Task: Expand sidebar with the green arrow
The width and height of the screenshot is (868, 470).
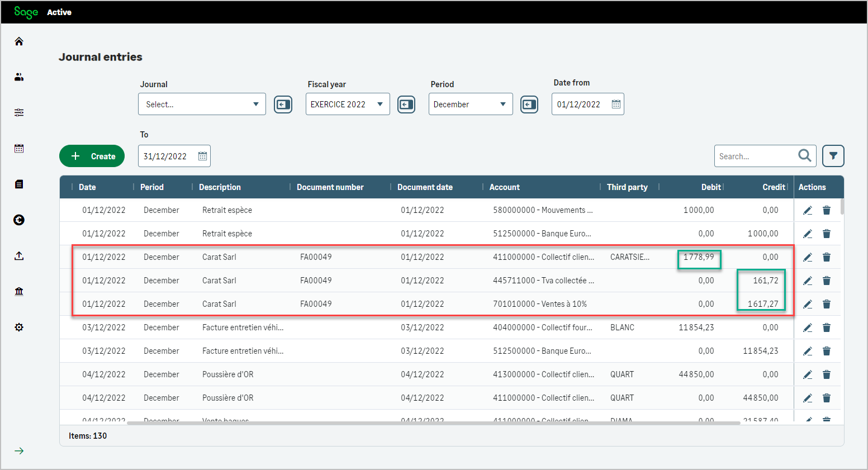Action: click(x=19, y=451)
